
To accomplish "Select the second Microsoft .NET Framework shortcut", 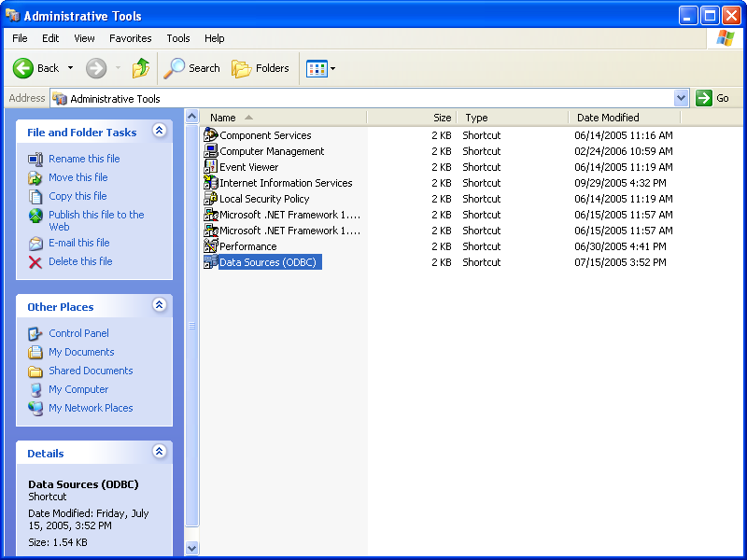I will tap(283, 231).
